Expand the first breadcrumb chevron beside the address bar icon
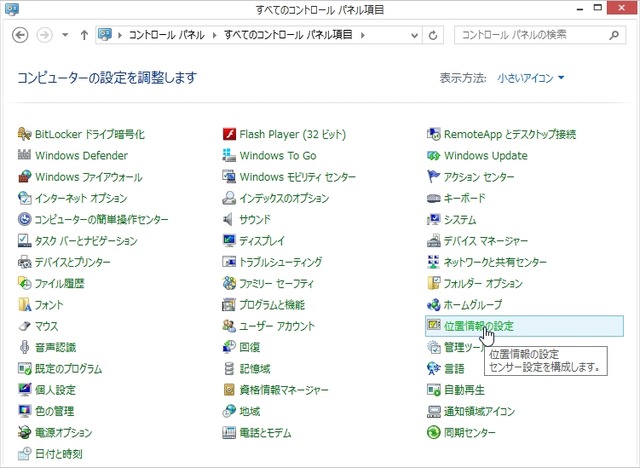This screenshot has height=468, width=640. (x=120, y=35)
